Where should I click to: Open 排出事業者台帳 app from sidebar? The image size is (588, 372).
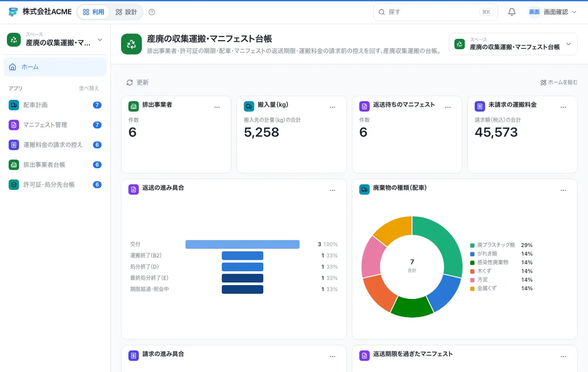point(55,165)
